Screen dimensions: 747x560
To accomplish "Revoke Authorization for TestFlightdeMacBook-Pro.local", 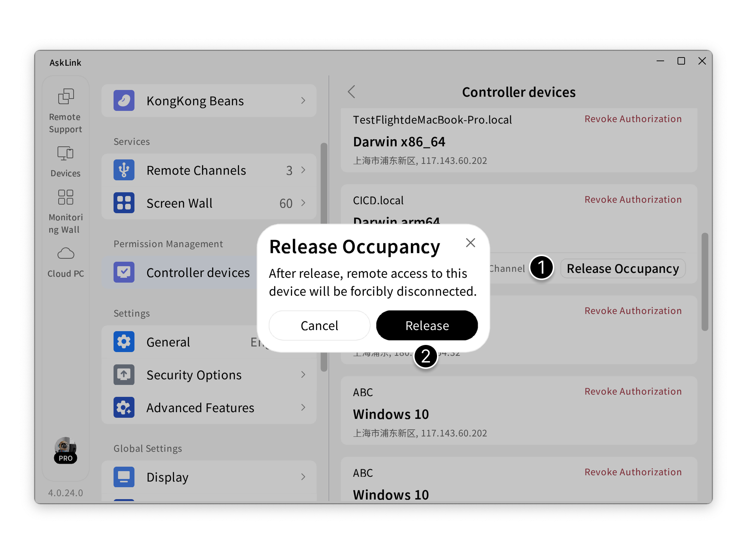I will pos(633,119).
